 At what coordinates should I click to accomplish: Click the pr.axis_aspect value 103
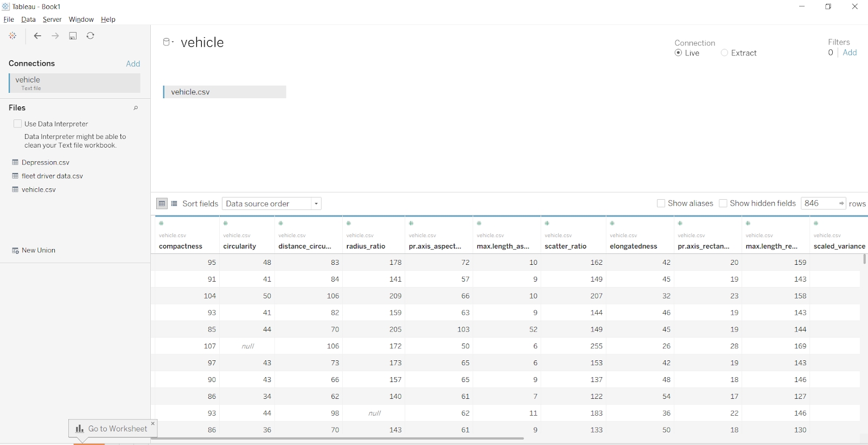(x=463, y=329)
